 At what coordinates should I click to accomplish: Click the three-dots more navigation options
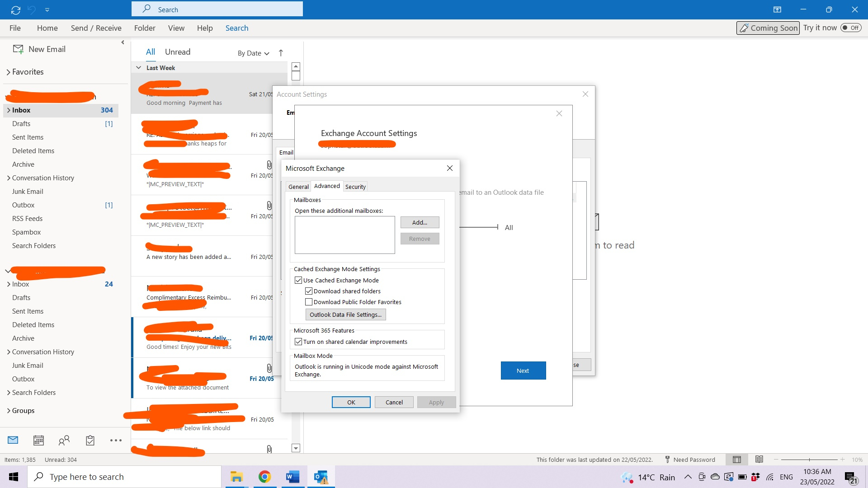(x=116, y=440)
